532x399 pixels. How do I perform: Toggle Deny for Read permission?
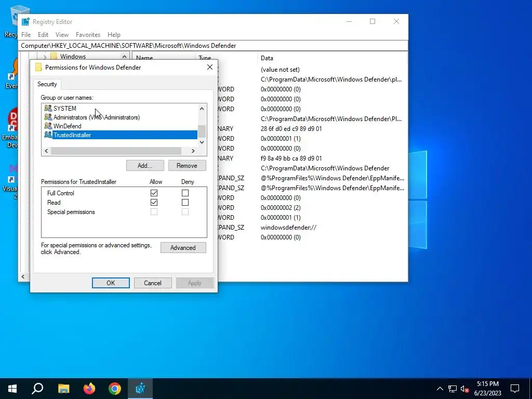(x=185, y=203)
